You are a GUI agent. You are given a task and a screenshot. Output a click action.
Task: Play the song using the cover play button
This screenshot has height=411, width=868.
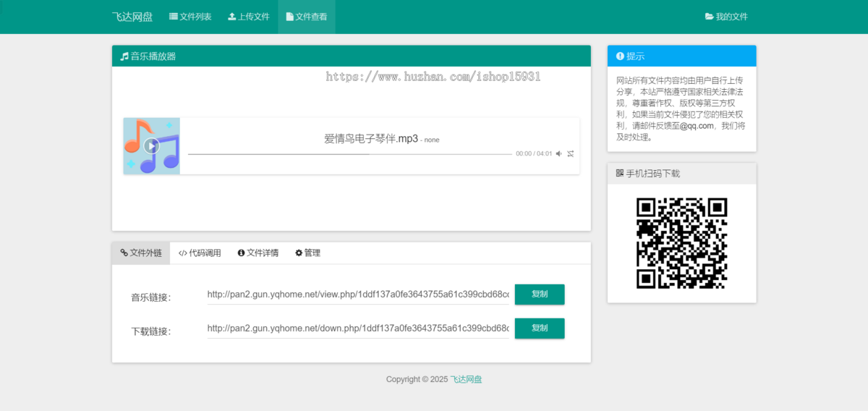pos(151,145)
